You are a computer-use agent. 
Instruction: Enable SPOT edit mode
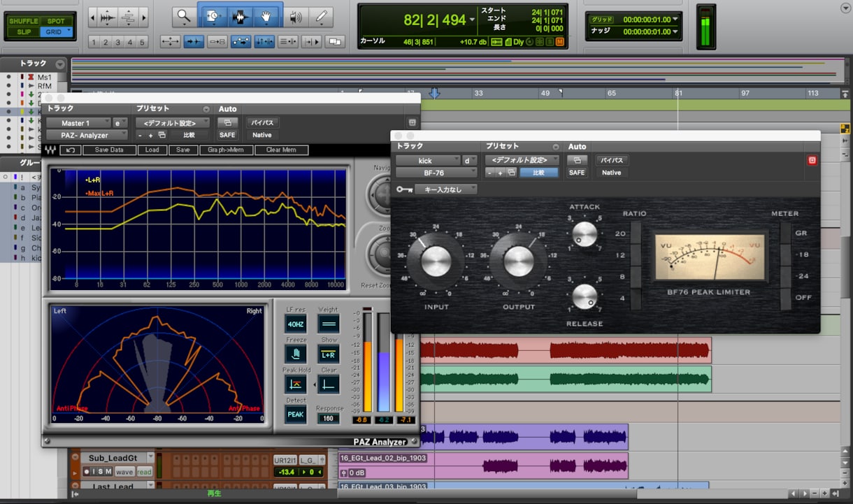click(55, 21)
